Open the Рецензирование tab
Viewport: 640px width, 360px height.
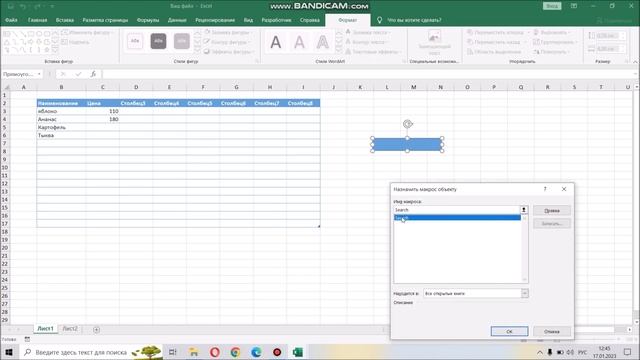215,20
